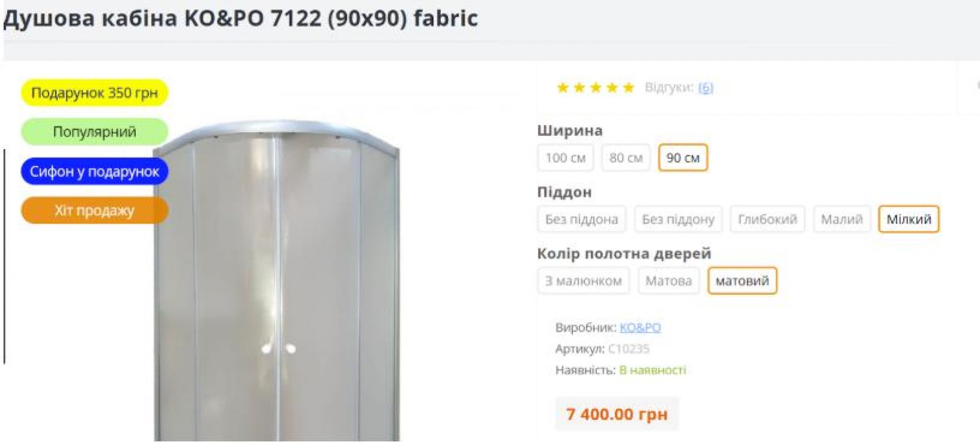The image size is (980, 445).
Task: Click the orange Хіт продажу badge
Action: [x=94, y=210]
